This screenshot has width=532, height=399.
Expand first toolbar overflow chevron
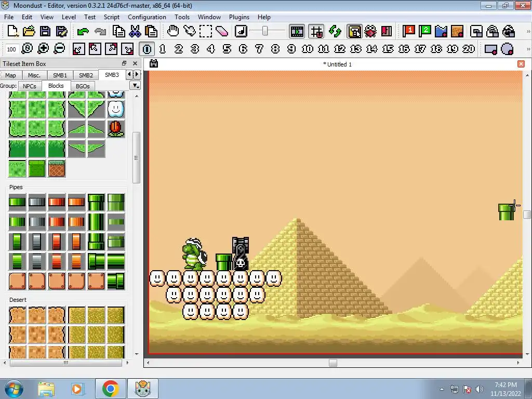[528, 32]
